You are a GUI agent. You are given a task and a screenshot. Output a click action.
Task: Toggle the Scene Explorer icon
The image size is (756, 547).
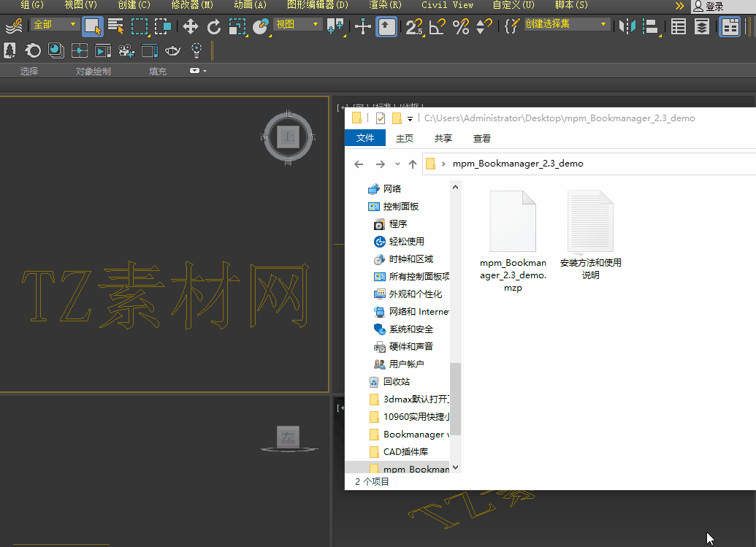pyautogui.click(x=679, y=26)
